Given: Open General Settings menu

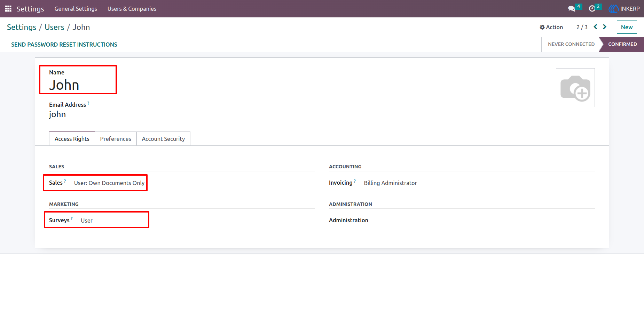Looking at the screenshot, I should [x=76, y=9].
